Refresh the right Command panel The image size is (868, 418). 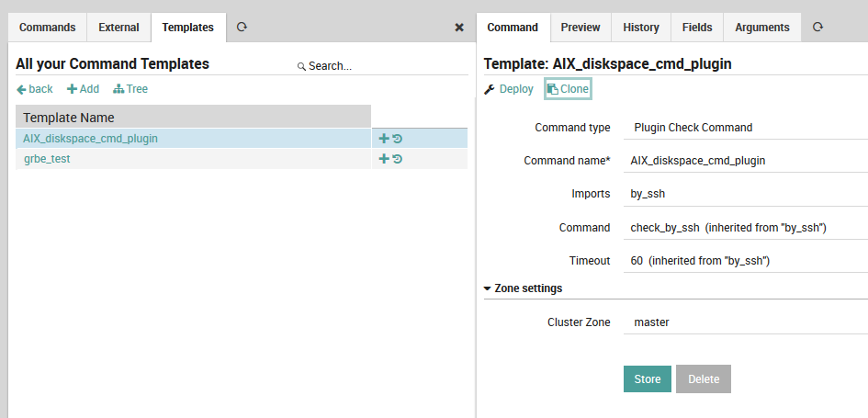click(x=817, y=28)
